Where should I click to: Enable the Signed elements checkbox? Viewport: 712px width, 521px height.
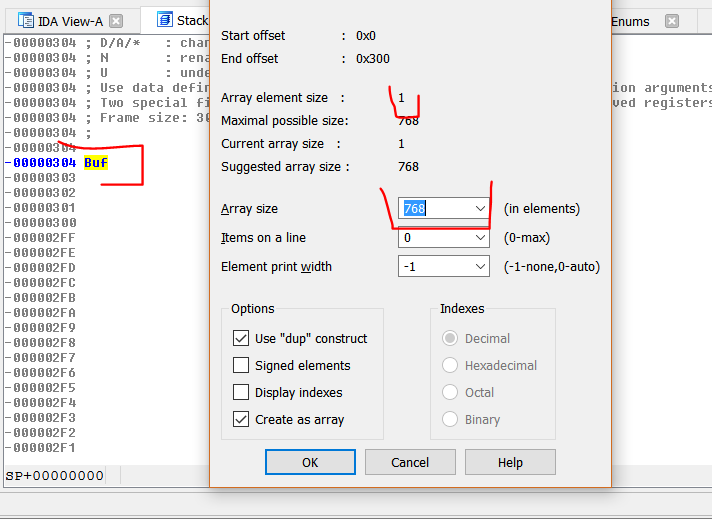[241, 366]
